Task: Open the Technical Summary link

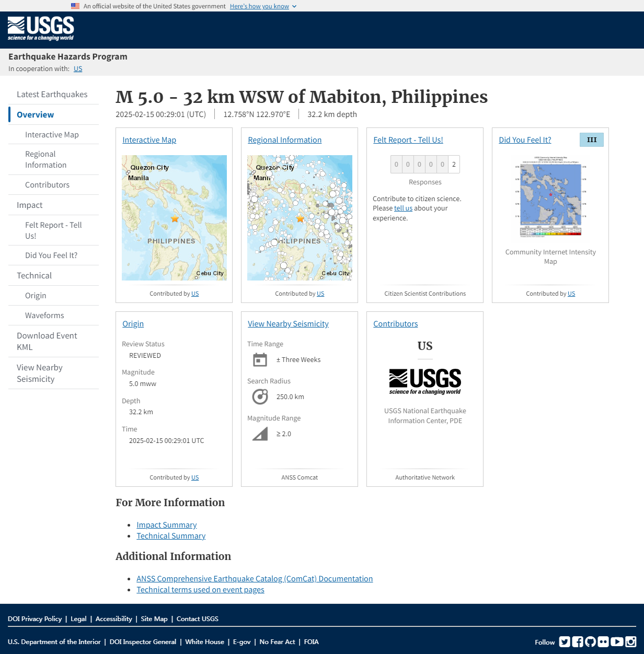Action: pyautogui.click(x=171, y=536)
